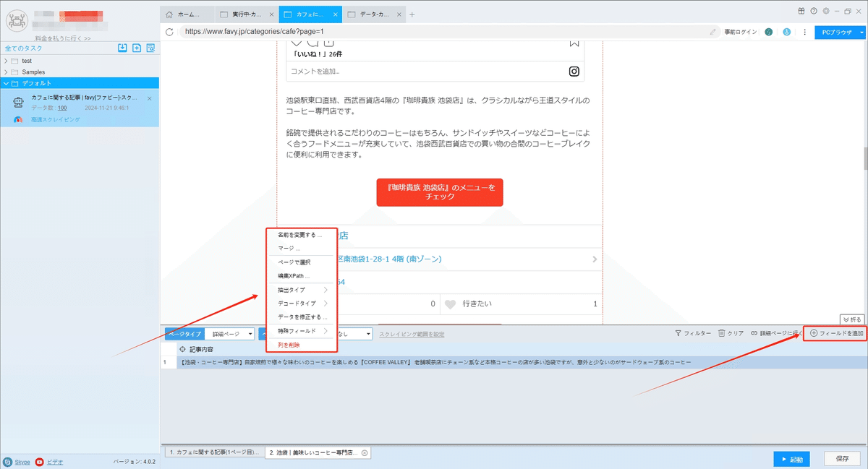Click the high-speed scraping gauge icon
The height and width of the screenshot is (469, 868).
(19, 120)
